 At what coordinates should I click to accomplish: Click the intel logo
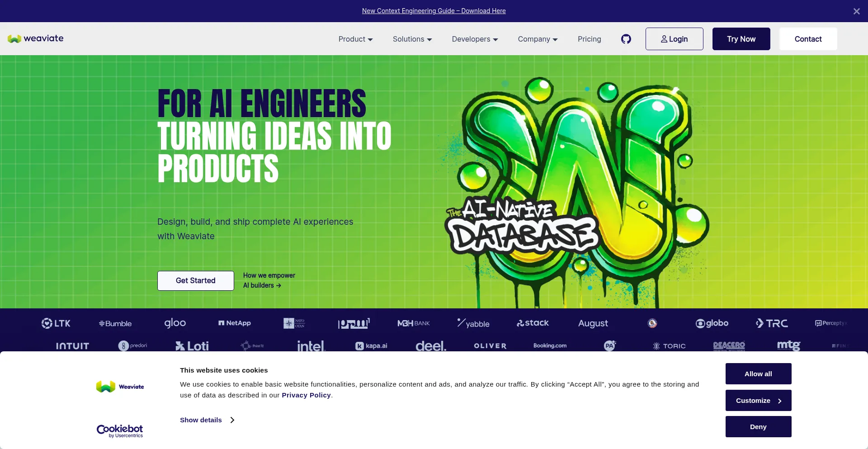click(x=311, y=346)
